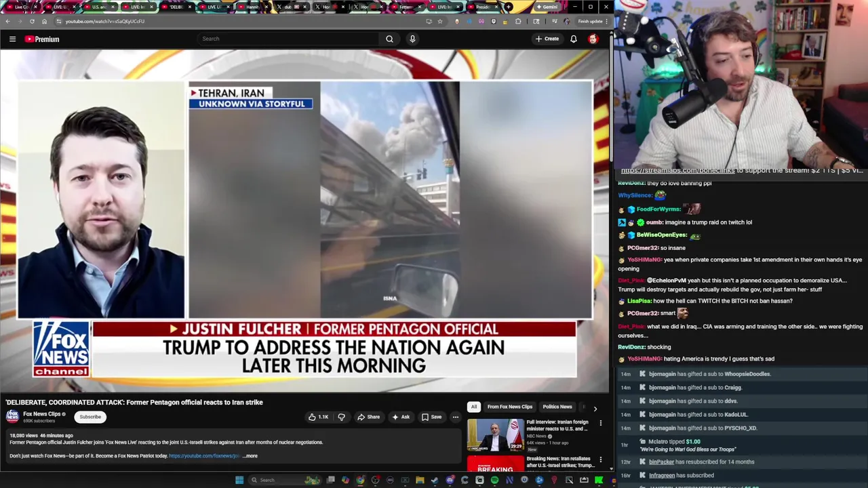
Task: Close the 'Hannity' browser tab
Action: 267,7
